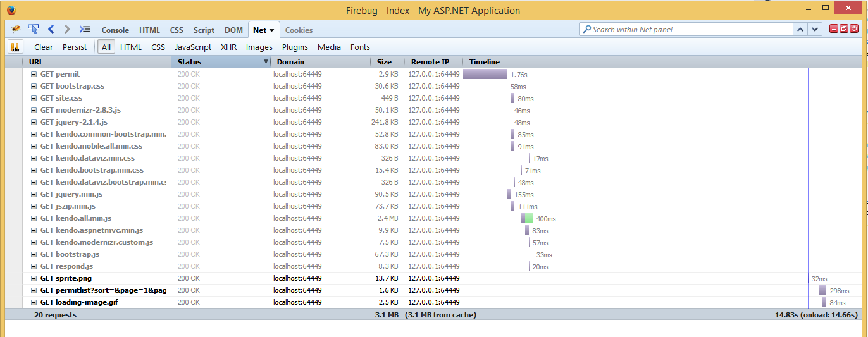
Task: Select the GET bootstrap.js row text
Action: point(70,254)
